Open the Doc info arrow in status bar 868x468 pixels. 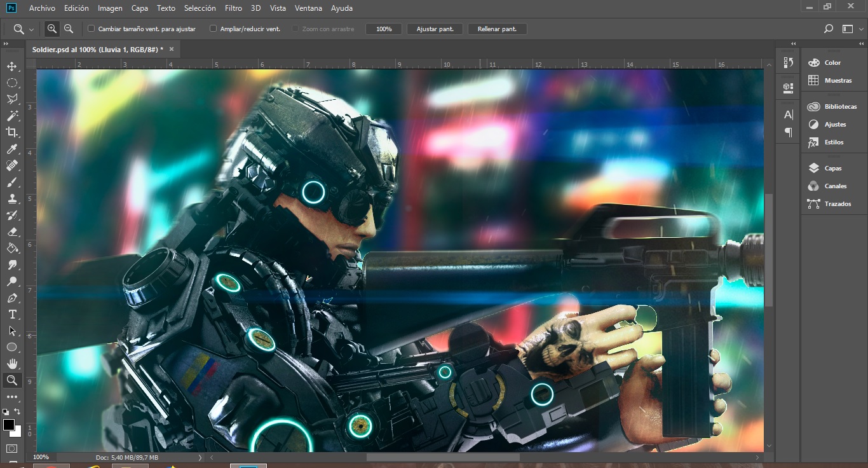pos(200,457)
